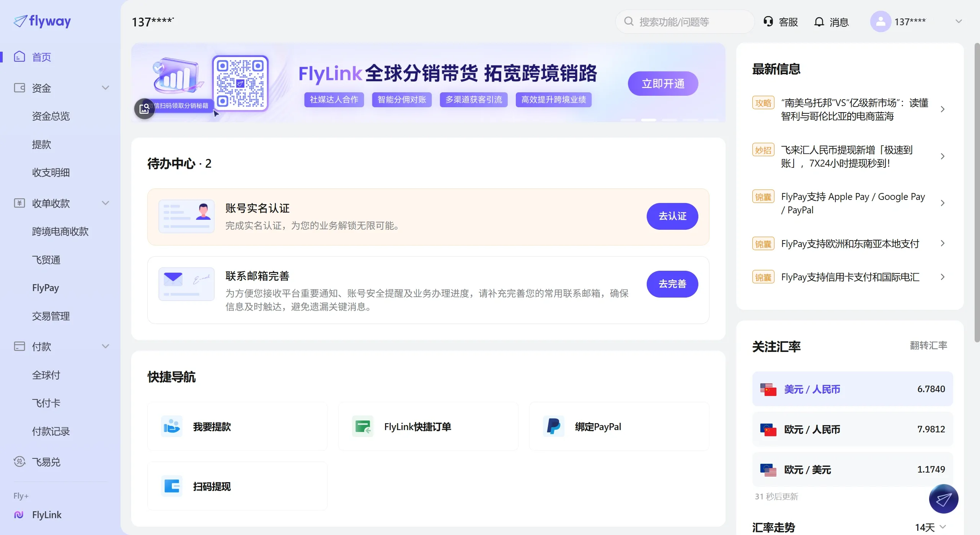Click the floating paper plane button

(944, 499)
